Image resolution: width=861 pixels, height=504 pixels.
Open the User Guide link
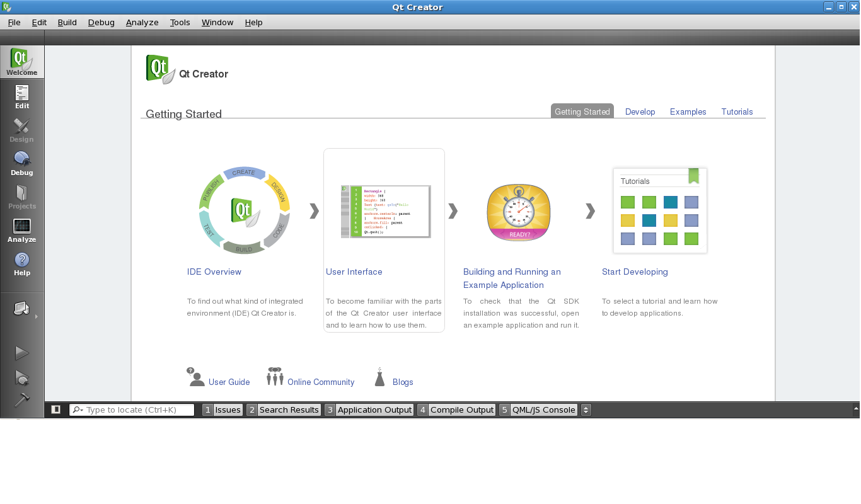(229, 382)
